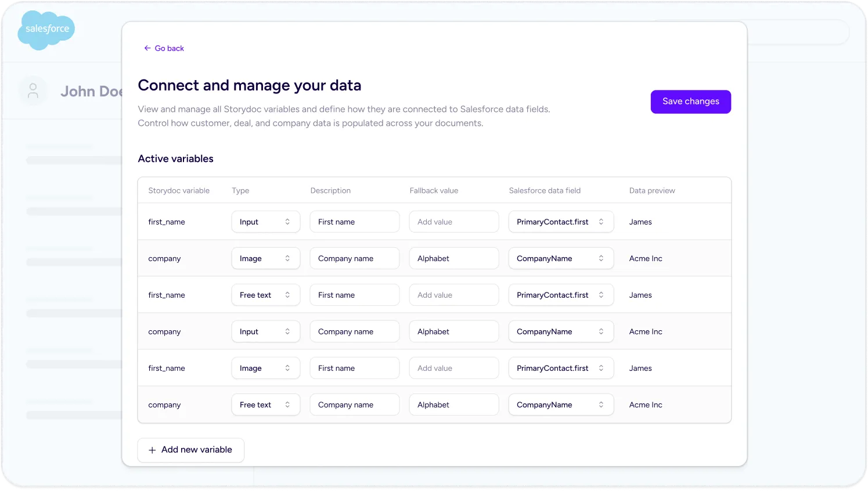
Task: Edit First name description in first_name Image row
Action: click(x=355, y=368)
